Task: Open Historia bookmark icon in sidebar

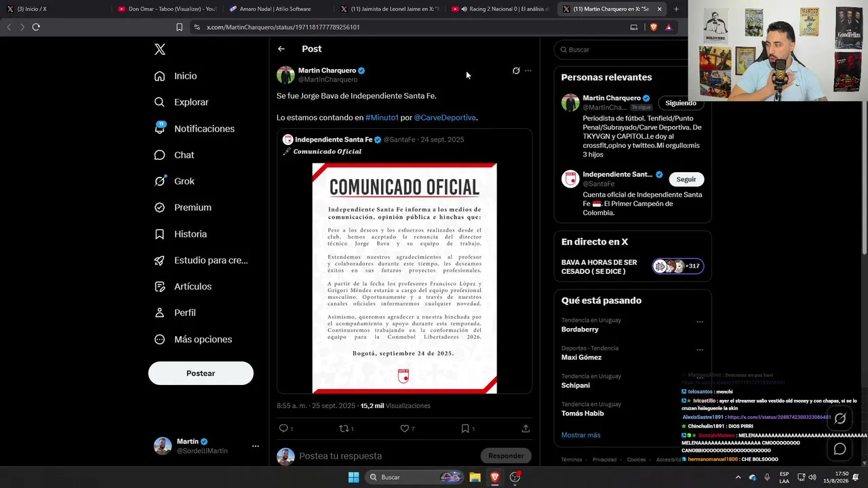Action: 159,234
